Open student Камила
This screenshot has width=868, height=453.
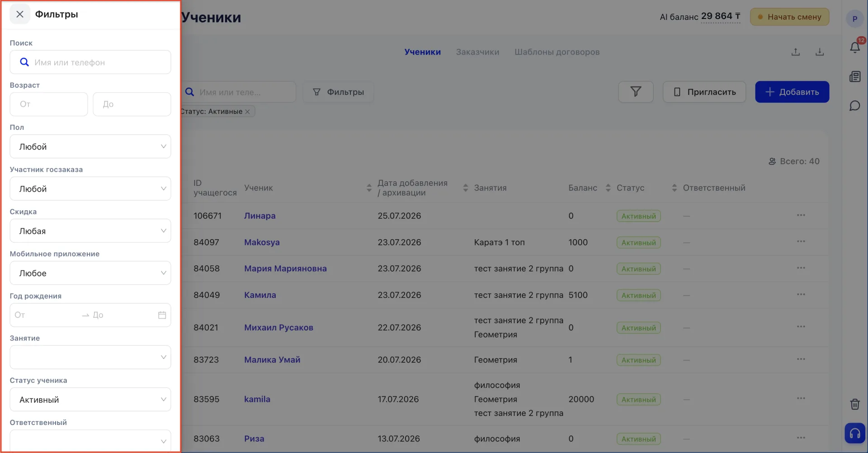click(x=260, y=295)
